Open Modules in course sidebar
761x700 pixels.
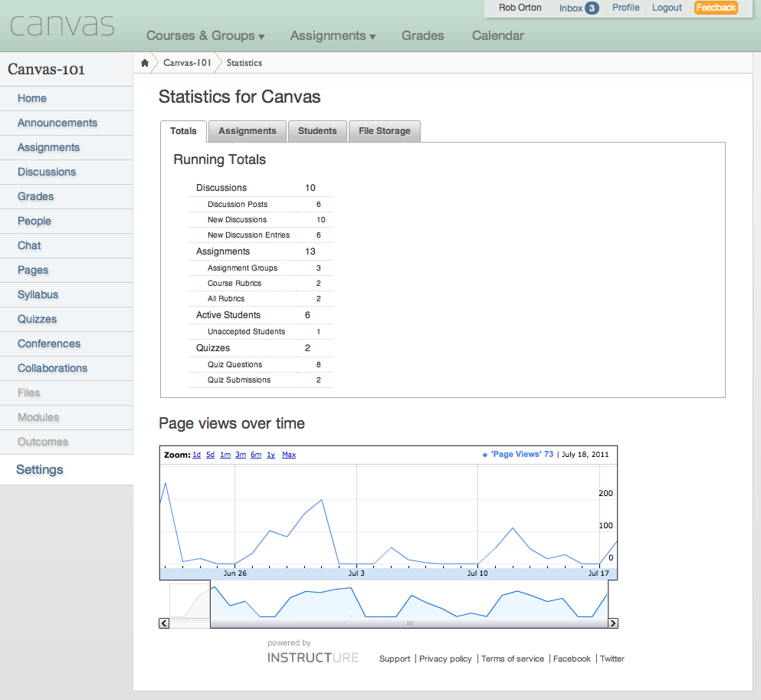(x=67, y=418)
